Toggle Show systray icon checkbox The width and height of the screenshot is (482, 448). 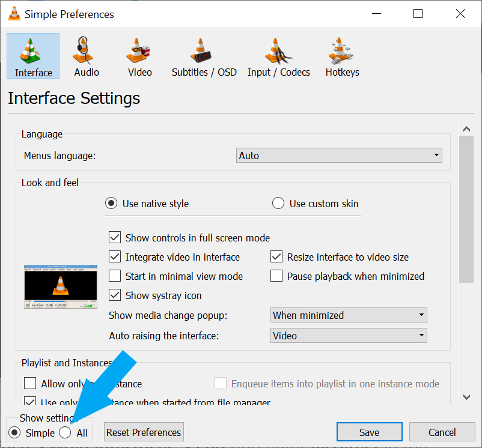[x=115, y=295]
